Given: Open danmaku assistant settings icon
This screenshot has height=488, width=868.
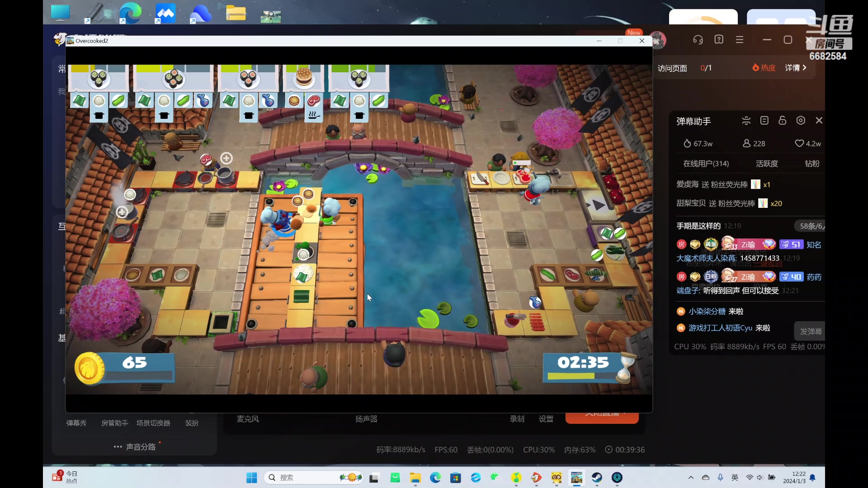Looking at the screenshot, I should 801,121.
